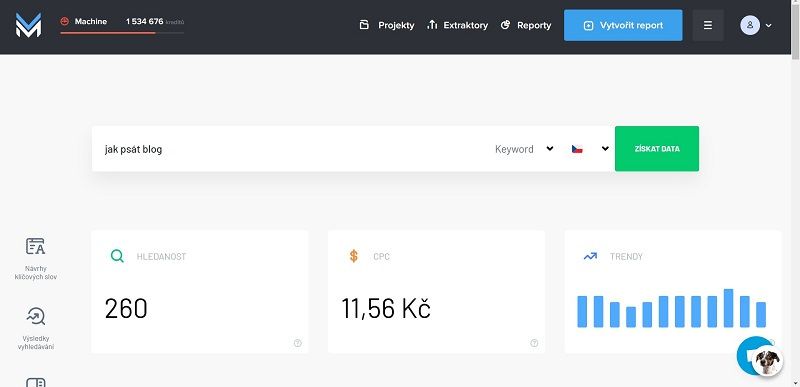The height and width of the screenshot is (387, 800).
Task: Click help icon in Hledanost card
Action: (298, 343)
